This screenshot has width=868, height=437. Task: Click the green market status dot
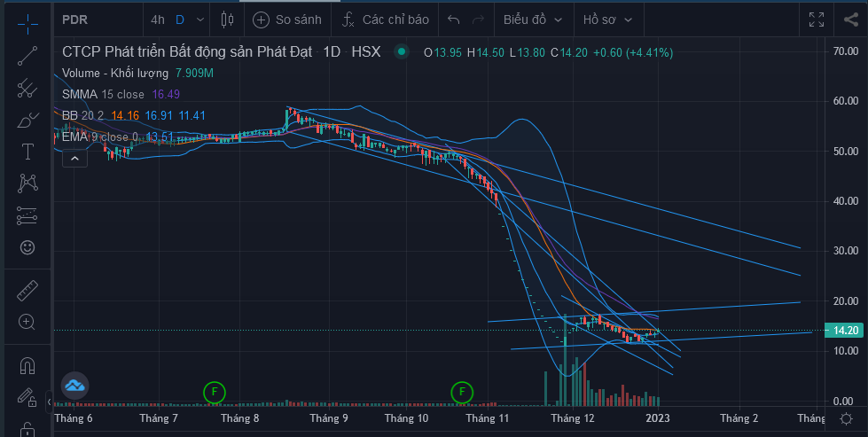[x=402, y=52]
